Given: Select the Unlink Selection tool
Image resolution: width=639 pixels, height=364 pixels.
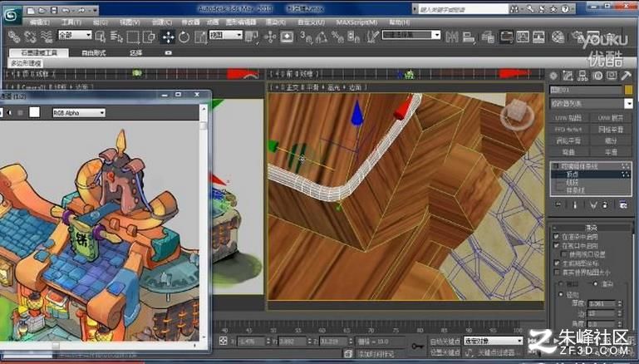Looking at the screenshot, I should pyautogui.click(x=30, y=37).
